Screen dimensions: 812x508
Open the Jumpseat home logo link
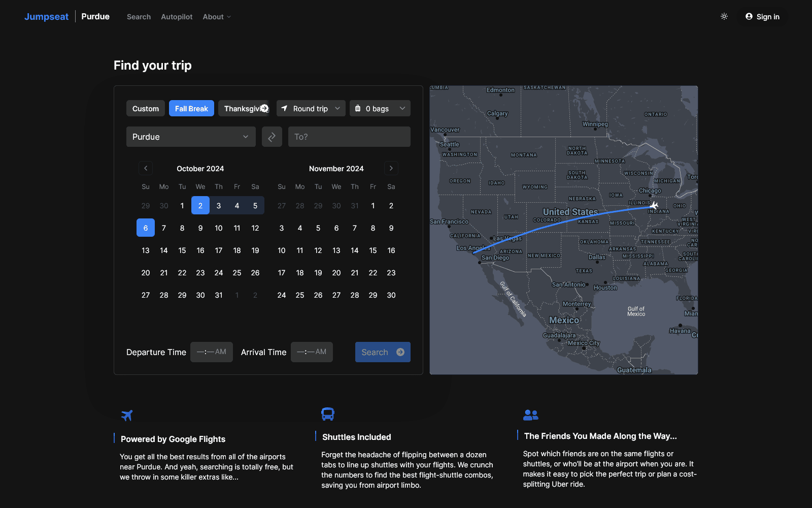coord(46,16)
